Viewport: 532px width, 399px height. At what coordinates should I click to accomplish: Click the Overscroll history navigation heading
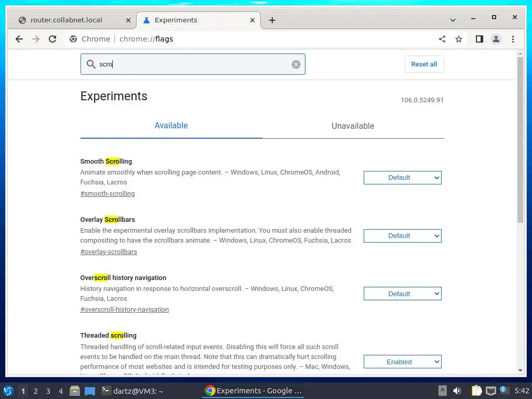[x=123, y=277]
